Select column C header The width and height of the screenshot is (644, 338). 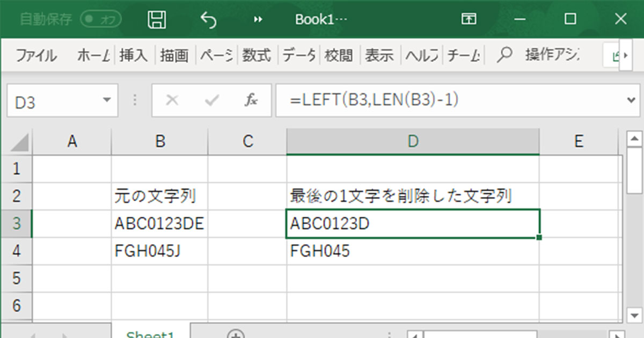pyautogui.click(x=247, y=142)
